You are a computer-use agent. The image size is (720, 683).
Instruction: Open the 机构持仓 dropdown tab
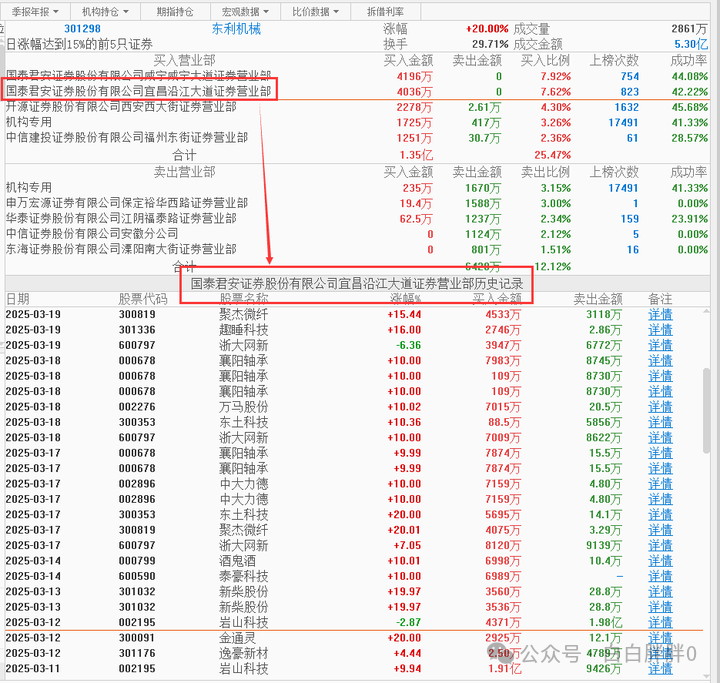pos(106,11)
